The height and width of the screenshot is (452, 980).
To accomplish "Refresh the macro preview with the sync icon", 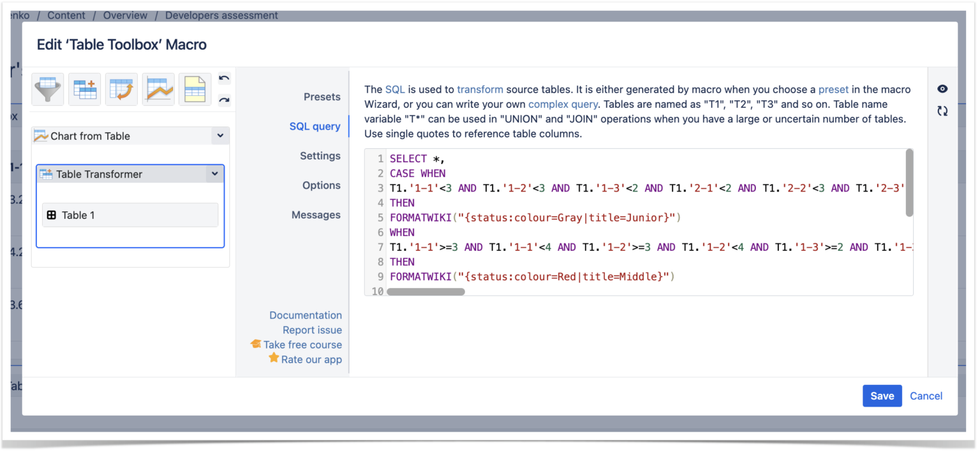I will click(942, 111).
